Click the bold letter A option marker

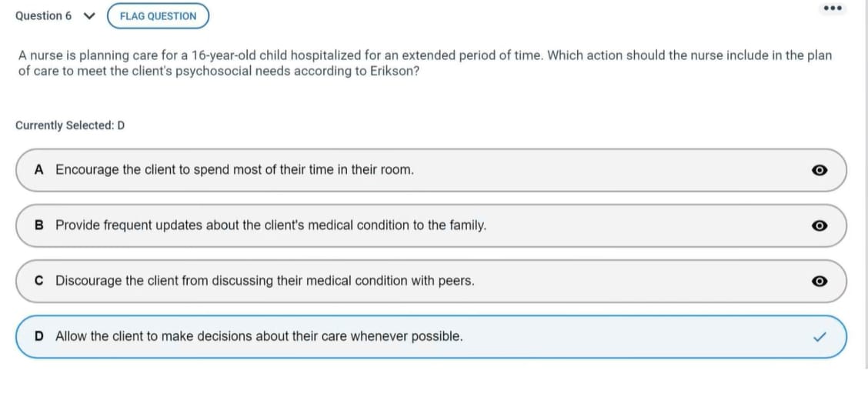pos(38,169)
